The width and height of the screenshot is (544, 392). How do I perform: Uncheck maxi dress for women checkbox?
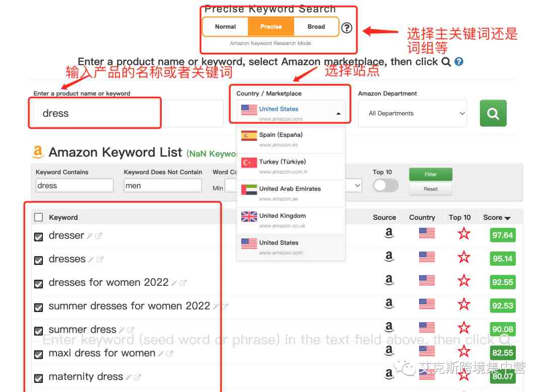point(38,355)
